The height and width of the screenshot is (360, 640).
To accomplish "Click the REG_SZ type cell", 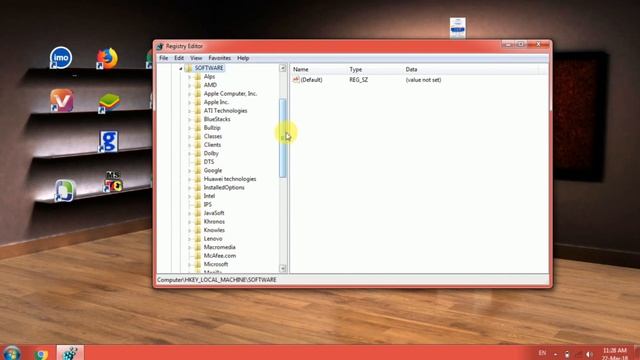I will 358,80.
